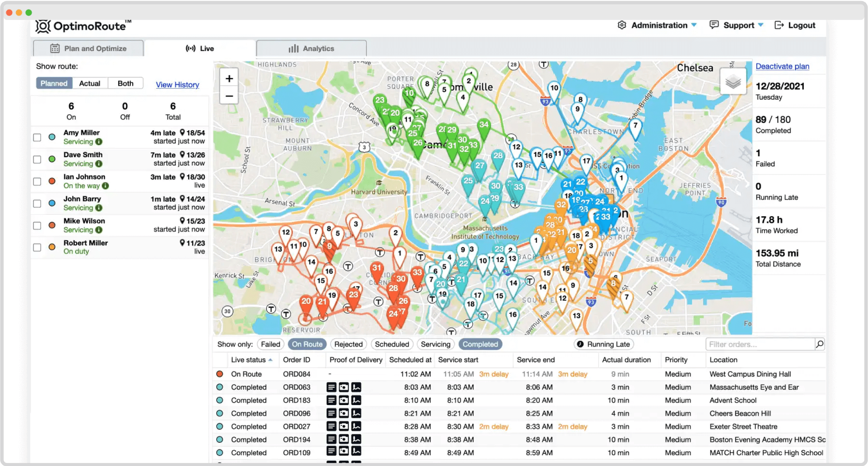Select the Exeter Street Theatre location cell

[x=743, y=426]
